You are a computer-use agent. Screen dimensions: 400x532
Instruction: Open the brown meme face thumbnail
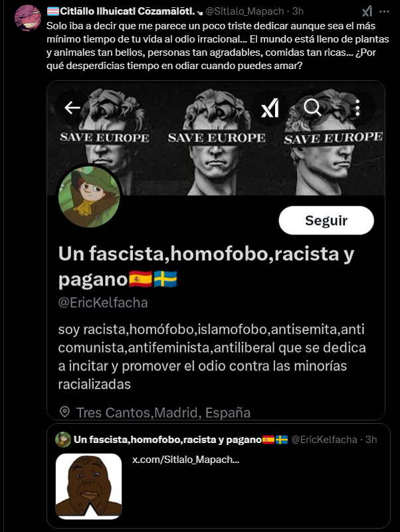coord(88,486)
